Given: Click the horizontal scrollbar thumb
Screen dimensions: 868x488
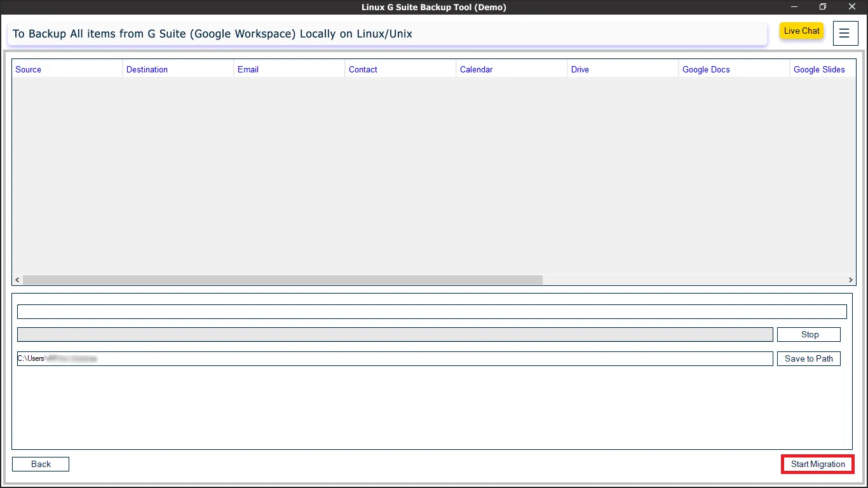Looking at the screenshot, I should [283, 280].
